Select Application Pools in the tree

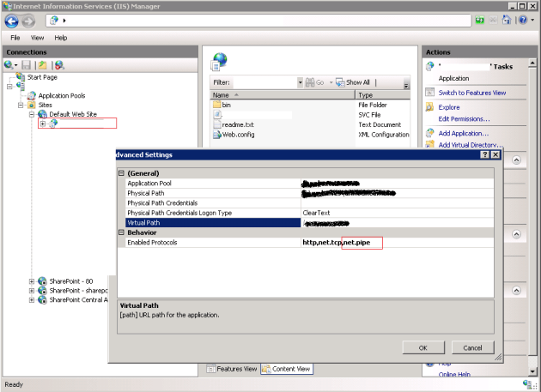tap(62, 95)
